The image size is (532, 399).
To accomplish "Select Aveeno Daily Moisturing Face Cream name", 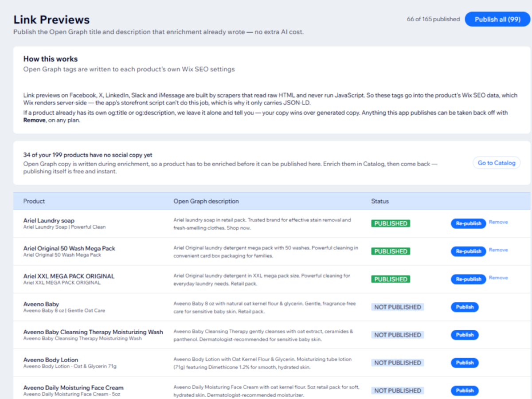I will [x=73, y=388].
